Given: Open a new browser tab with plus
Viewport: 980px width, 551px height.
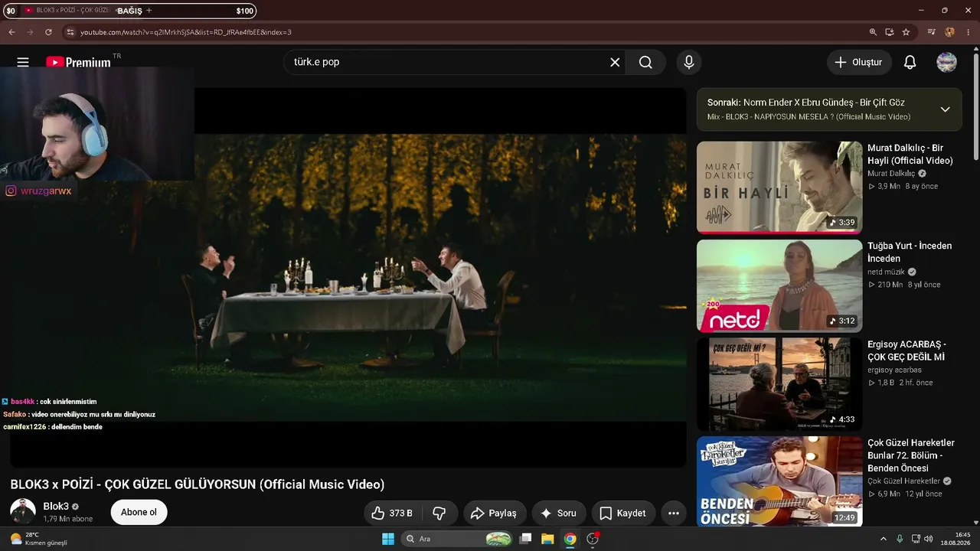Looking at the screenshot, I should tap(149, 11).
